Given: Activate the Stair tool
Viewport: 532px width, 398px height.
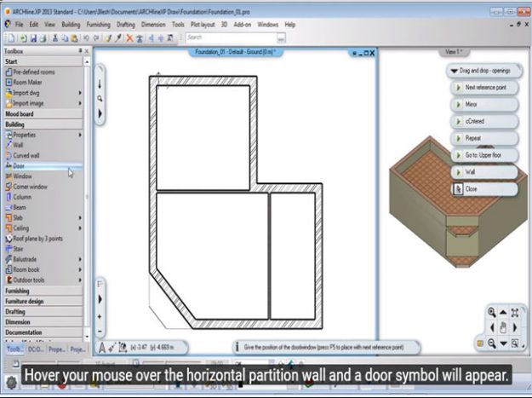Looking at the screenshot, I should [18, 248].
